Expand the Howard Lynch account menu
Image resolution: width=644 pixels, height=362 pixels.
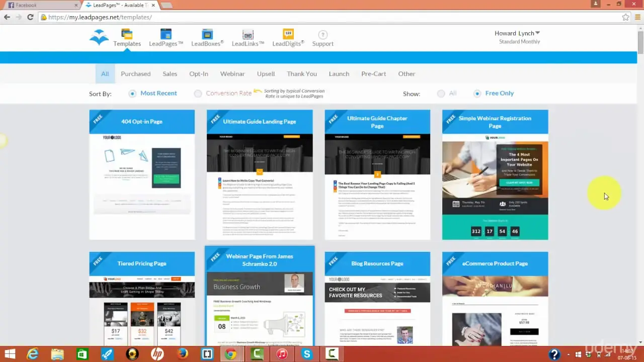point(517,33)
